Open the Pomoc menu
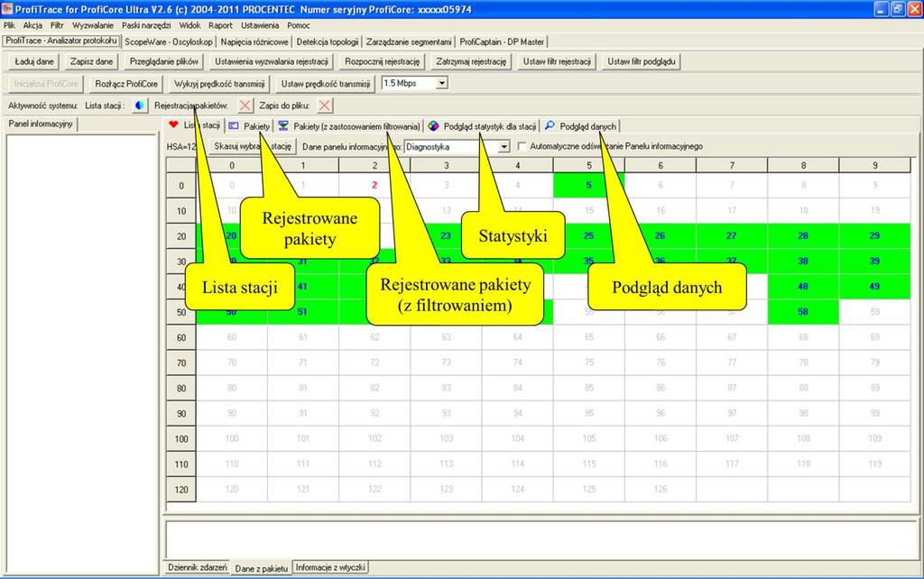The image size is (924, 579). (299, 25)
